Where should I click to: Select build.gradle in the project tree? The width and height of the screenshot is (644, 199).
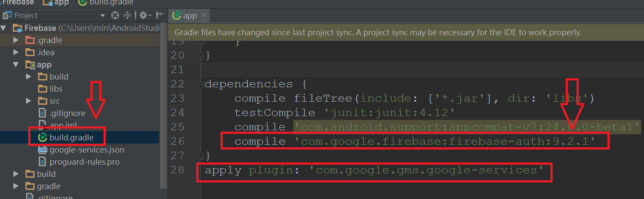[71, 138]
